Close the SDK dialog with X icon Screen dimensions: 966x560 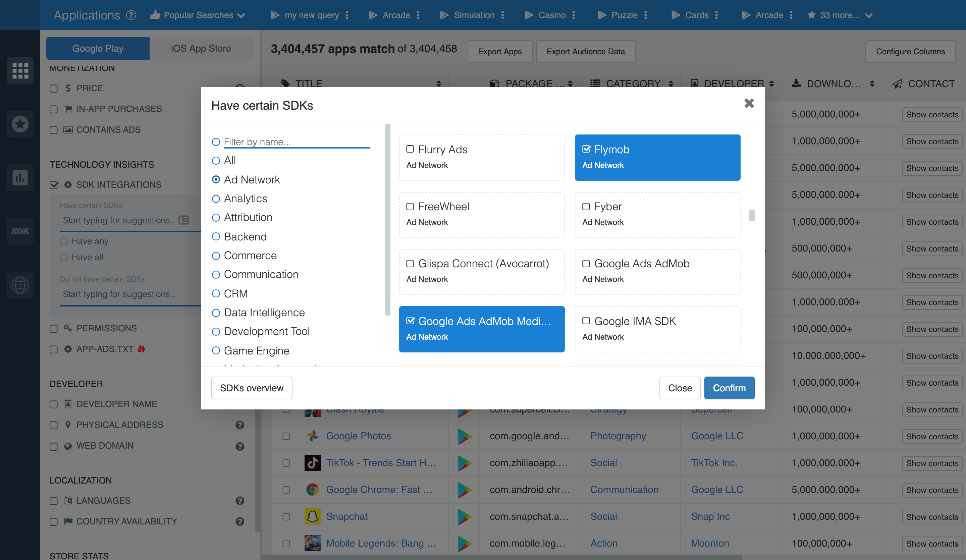pyautogui.click(x=749, y=103)
